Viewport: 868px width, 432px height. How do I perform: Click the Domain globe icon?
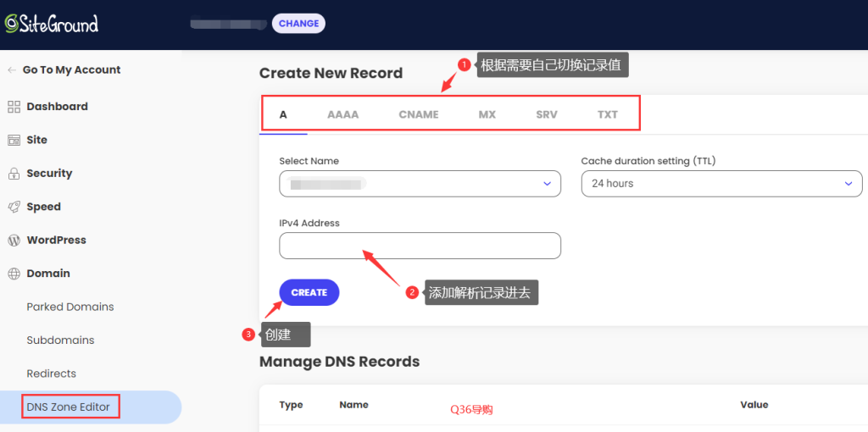click(x=14, y=274)
